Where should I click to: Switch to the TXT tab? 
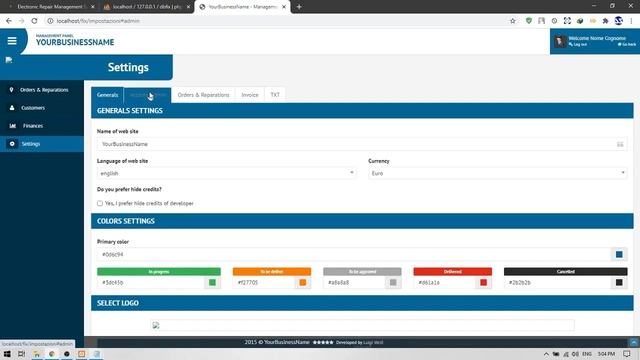[x=275, y=95]
